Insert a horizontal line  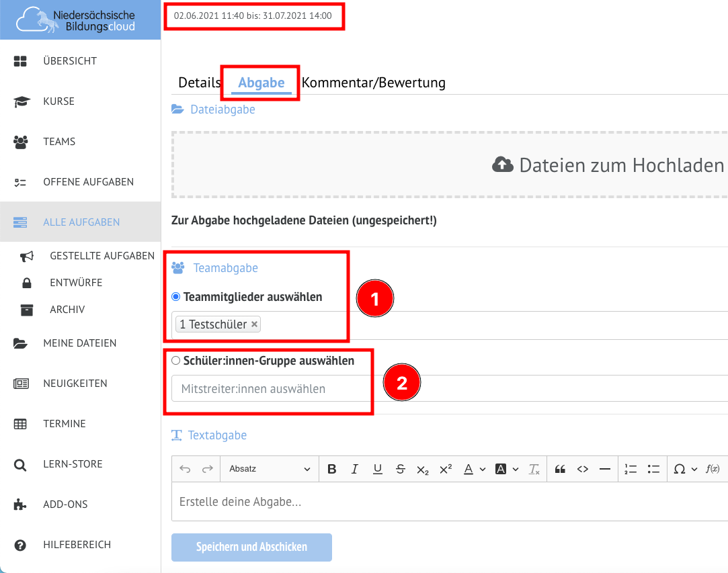pyautogui.click(x=604, y=469)
